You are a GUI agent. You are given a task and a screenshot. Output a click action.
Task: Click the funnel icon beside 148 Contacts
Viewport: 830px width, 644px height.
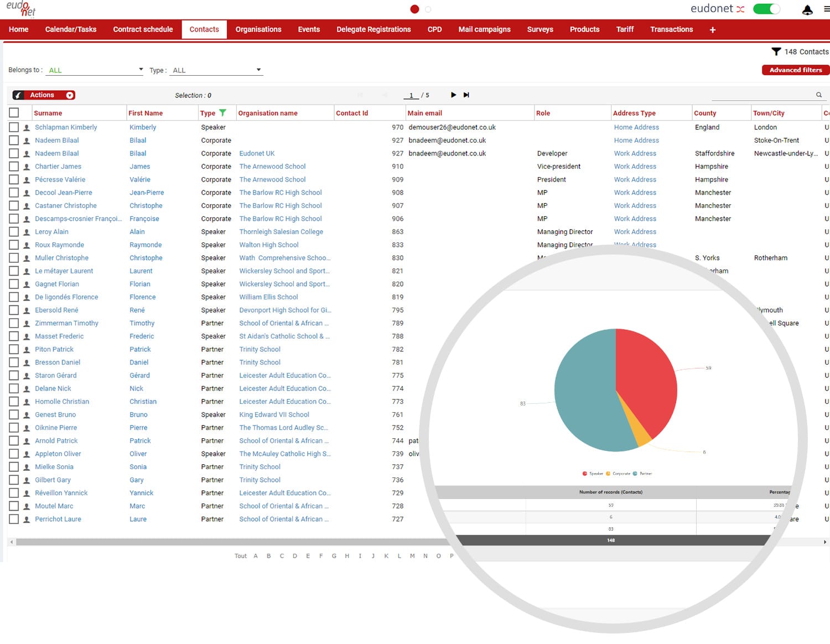[x=776, y=51]
